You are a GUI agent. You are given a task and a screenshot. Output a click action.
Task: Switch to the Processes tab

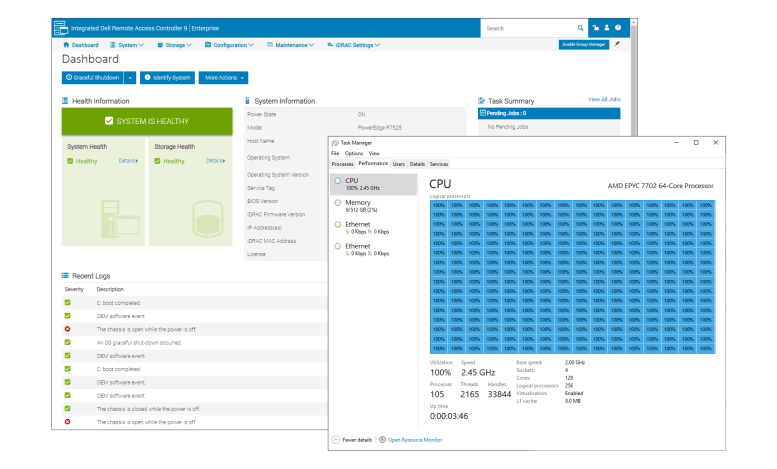click(x=342, y=164)
